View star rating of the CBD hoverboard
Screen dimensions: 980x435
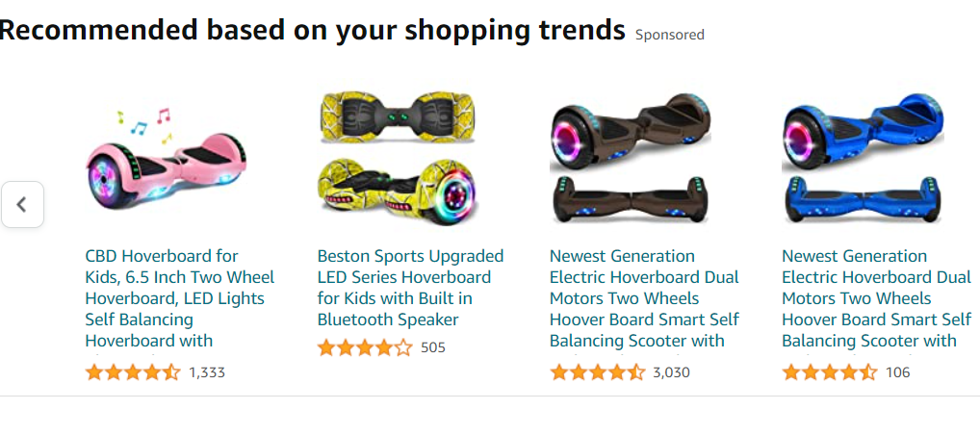coord(133,372)
